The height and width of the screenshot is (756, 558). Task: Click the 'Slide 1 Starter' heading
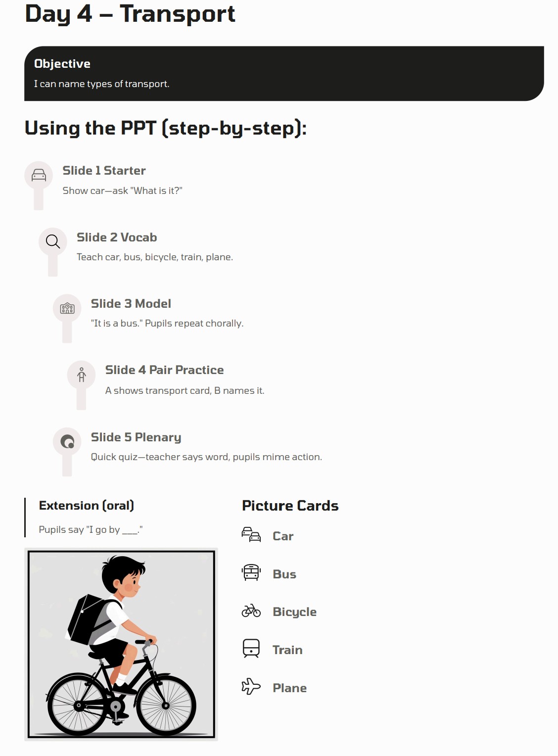pos(104,171)
